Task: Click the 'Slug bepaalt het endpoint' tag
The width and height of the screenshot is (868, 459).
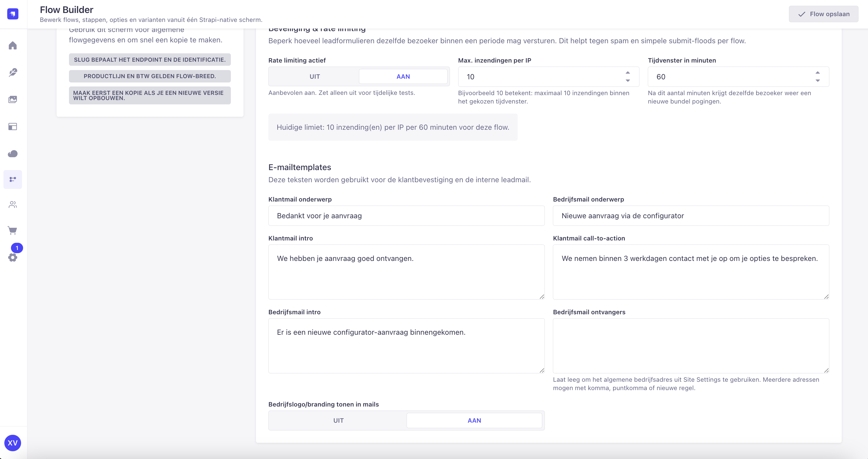Action: 149,60
